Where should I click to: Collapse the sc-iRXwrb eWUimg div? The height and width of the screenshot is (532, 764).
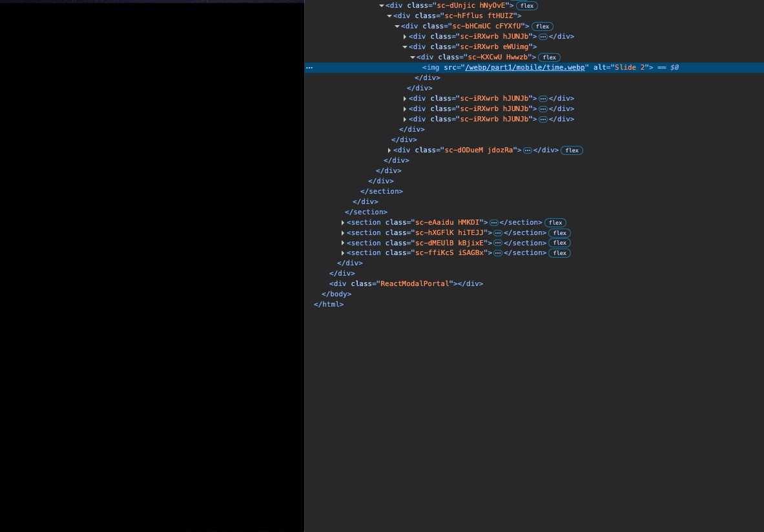405,46
